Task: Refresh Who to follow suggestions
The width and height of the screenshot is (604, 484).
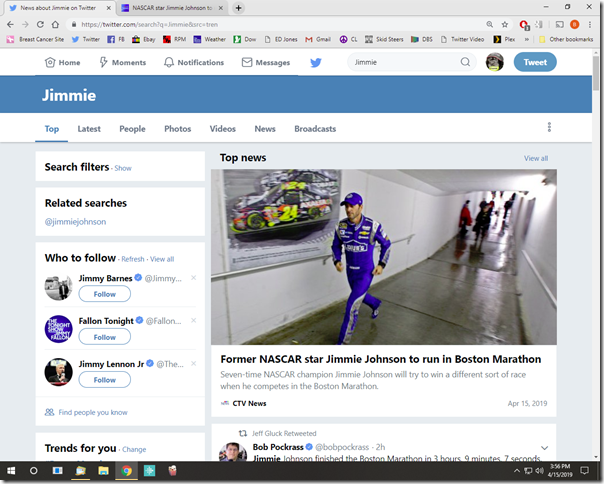Action: point(133,259)
